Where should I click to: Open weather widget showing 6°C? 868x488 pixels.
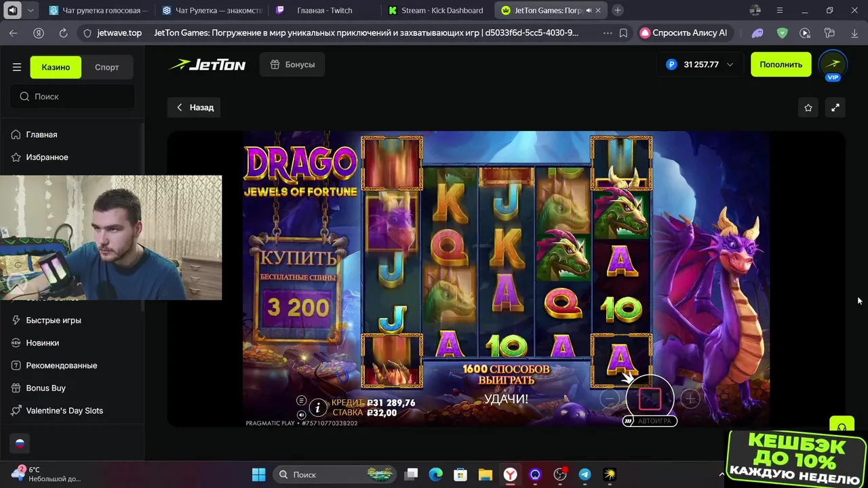point(45,474)
